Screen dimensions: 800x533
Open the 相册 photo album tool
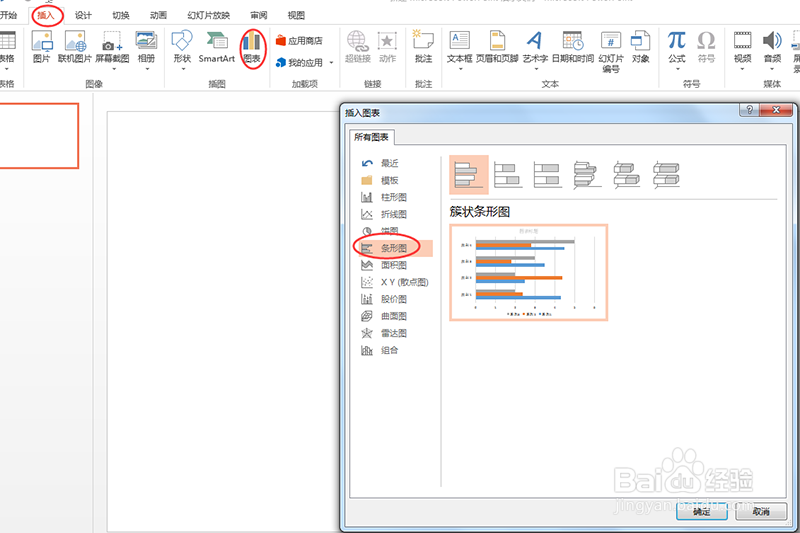tap(146, 47)
